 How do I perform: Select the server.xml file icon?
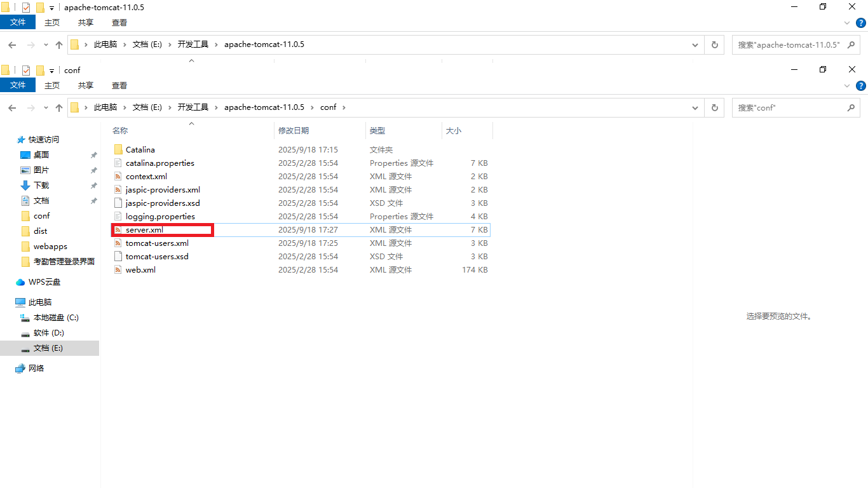pyautogui.click(x=118, y=230)
